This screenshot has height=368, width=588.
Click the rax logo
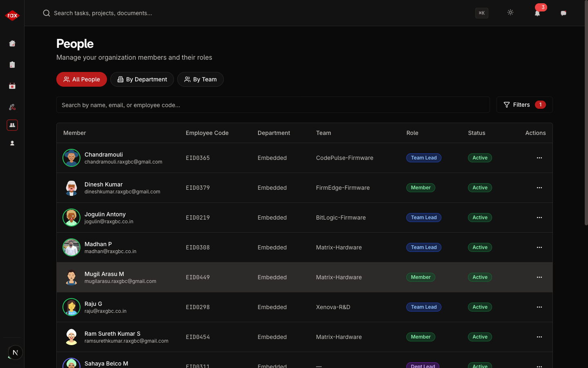(x=12, y=16)
